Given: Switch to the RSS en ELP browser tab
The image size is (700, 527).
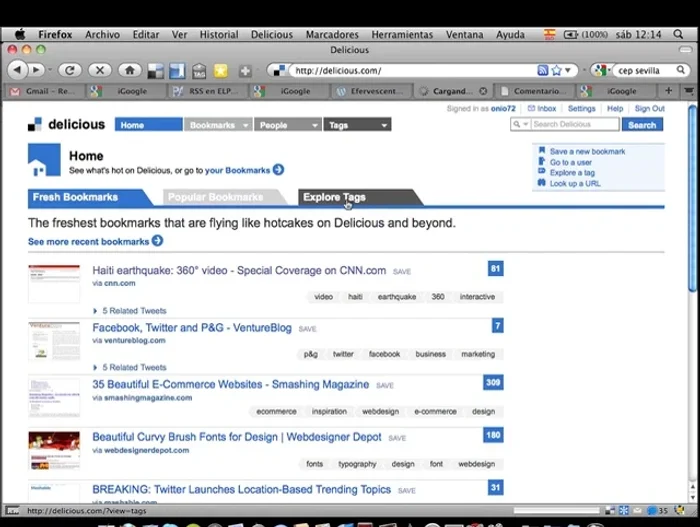Looking at the screenshot, I should click(x=208, y=91).
